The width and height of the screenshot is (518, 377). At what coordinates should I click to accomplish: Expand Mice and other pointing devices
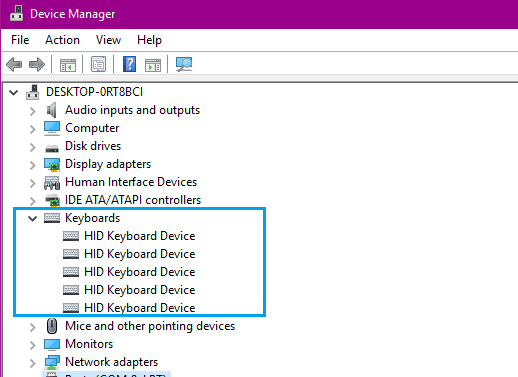tap(32, 327)
